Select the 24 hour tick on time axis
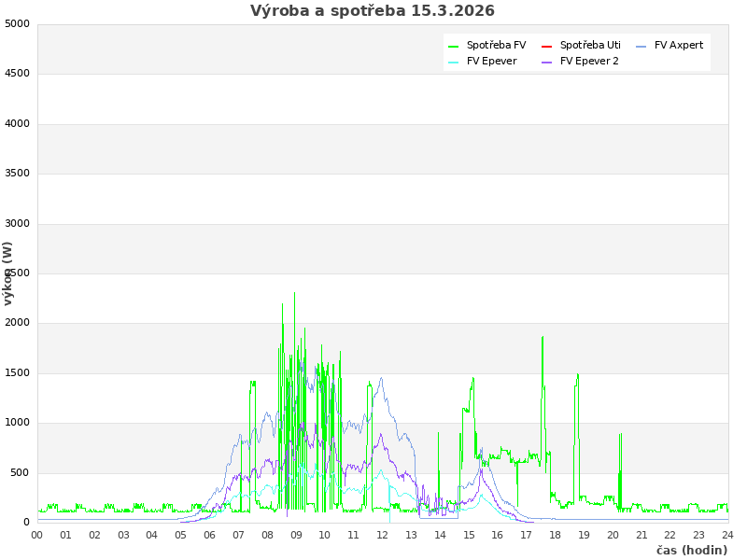This screenshot has width=747, height=560. coord(727,535)
